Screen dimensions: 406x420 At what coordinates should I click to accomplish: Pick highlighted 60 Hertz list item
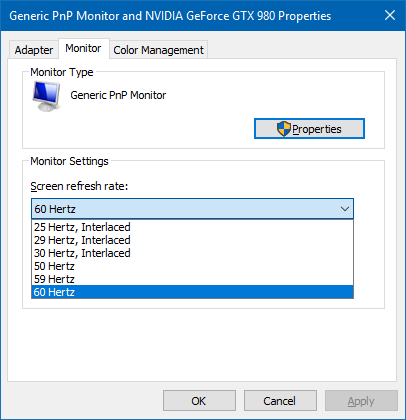coord(192,292)
